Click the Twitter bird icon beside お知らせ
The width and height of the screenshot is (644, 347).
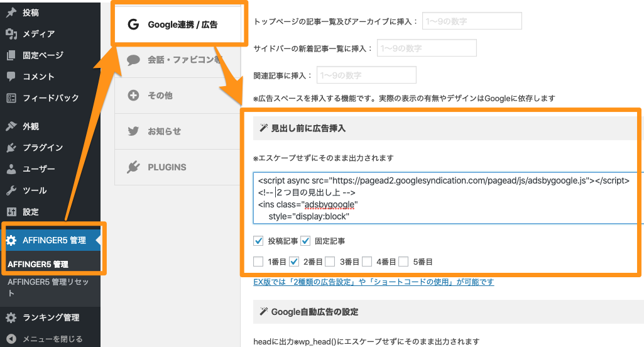(133, 131)
